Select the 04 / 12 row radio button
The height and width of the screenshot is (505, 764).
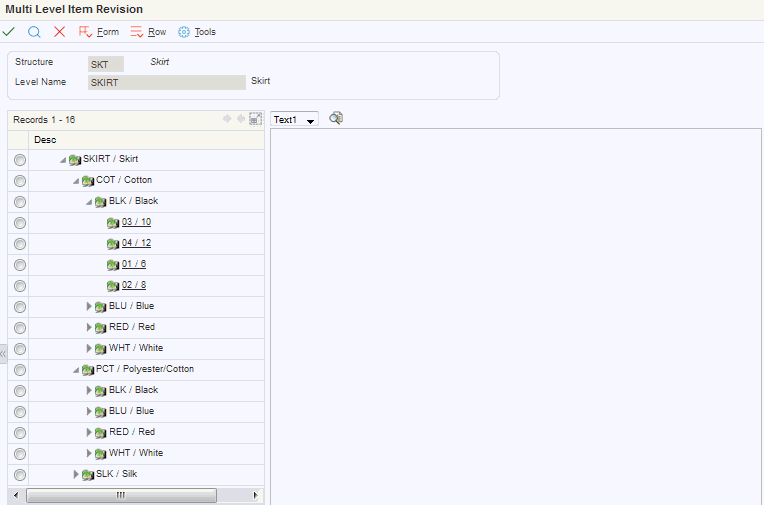[19, 244]
